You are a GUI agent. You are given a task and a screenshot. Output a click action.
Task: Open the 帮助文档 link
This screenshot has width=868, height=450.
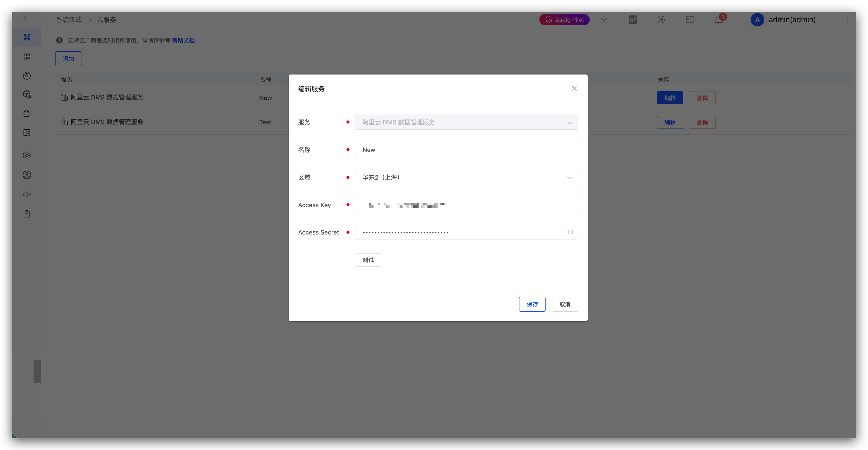click(183, 40)
